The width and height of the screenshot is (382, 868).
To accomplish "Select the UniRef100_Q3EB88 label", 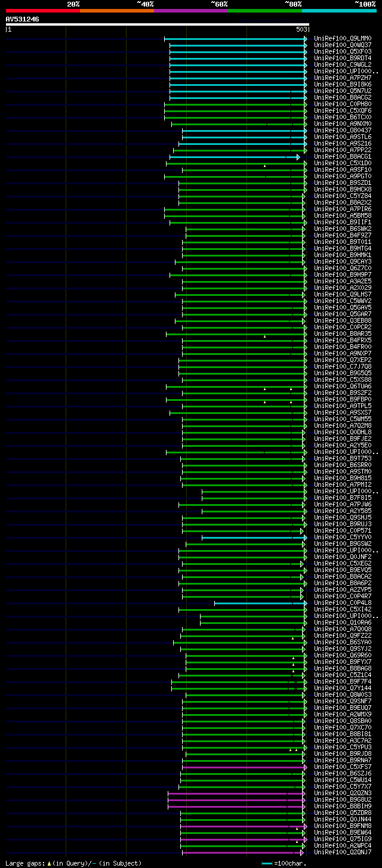I will pos(343,320).
